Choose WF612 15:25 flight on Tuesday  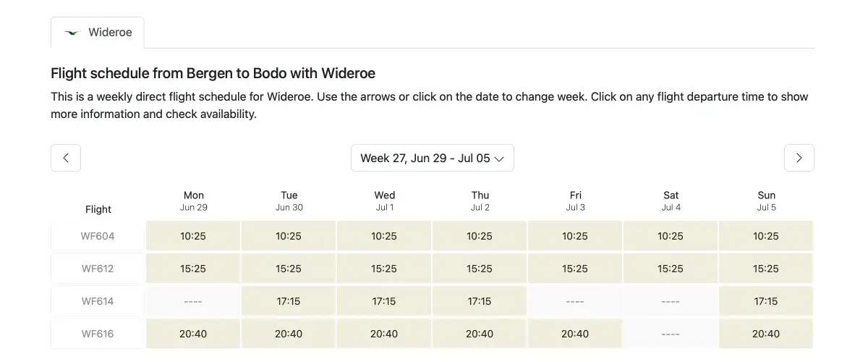[289, 269]
